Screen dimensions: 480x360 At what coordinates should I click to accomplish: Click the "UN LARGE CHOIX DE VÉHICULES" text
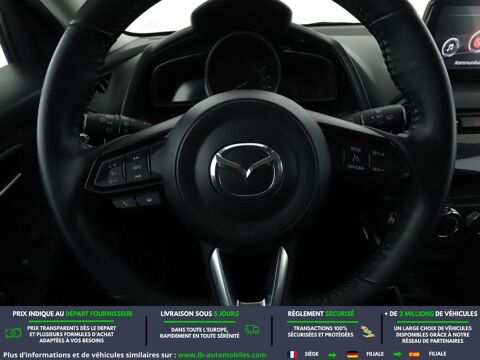point(432,328)
